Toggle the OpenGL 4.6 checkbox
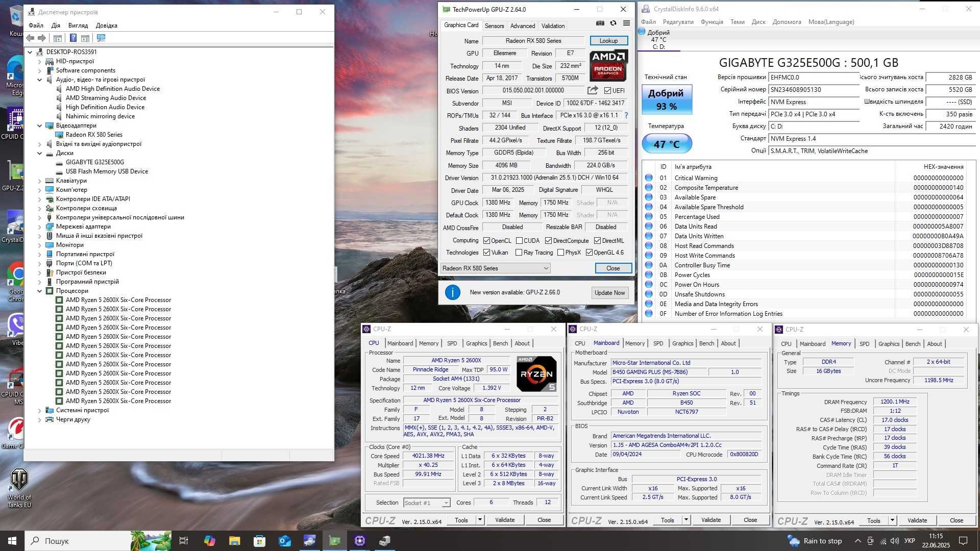 pos(589,253)
